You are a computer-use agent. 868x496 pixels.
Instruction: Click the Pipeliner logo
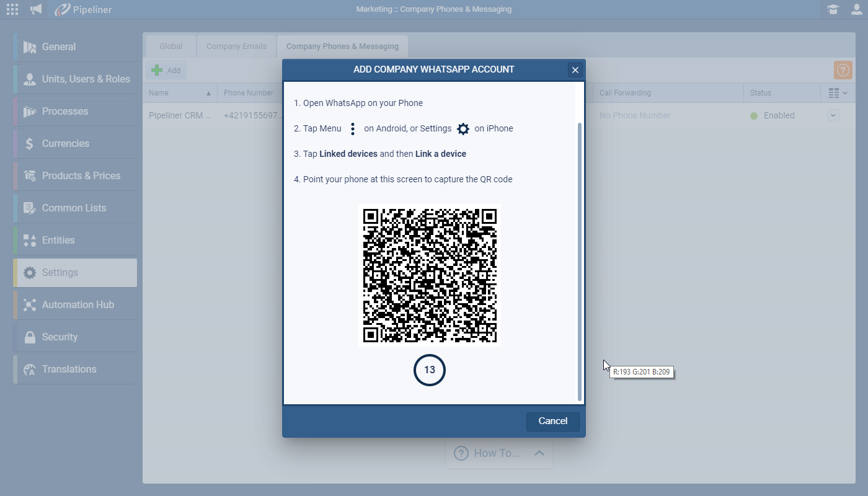click(x=83, y=9)
